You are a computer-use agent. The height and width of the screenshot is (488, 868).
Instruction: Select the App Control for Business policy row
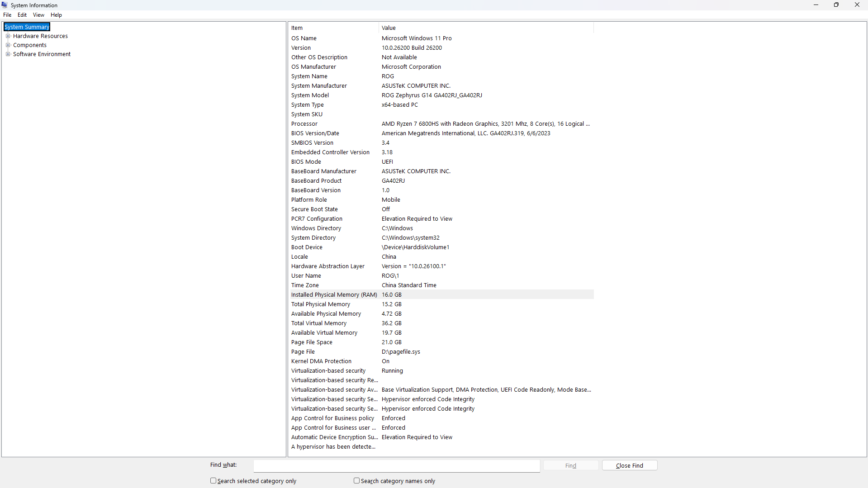click(x=441, y=418)
